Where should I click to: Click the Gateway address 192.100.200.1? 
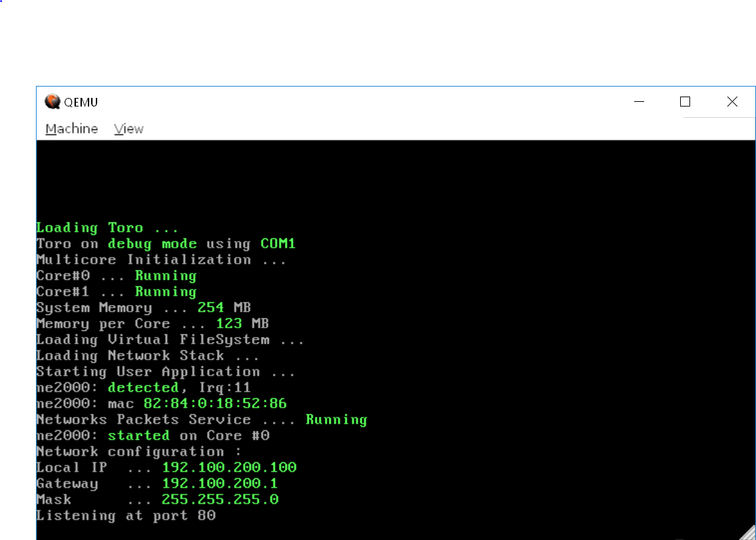point(220,483)
